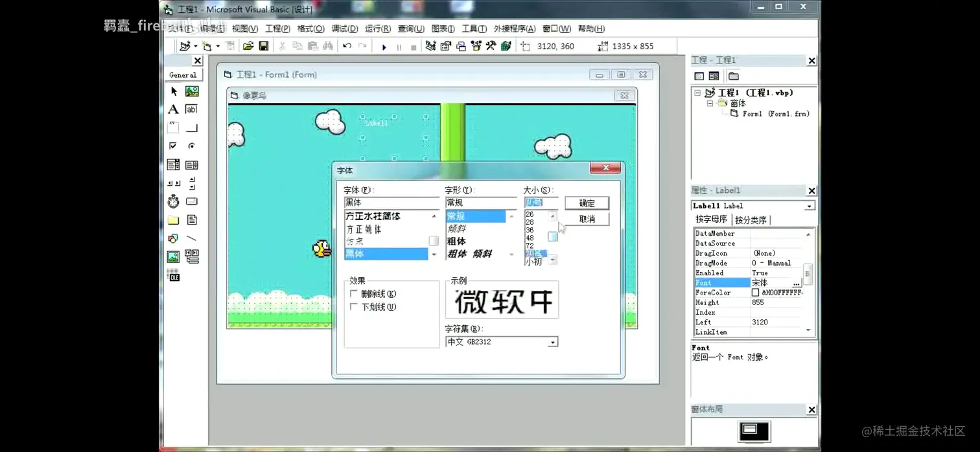This screenshot has width=980, height=452.
Task: Open the 字符集 character set dropdown
Action: click(553, 342)
